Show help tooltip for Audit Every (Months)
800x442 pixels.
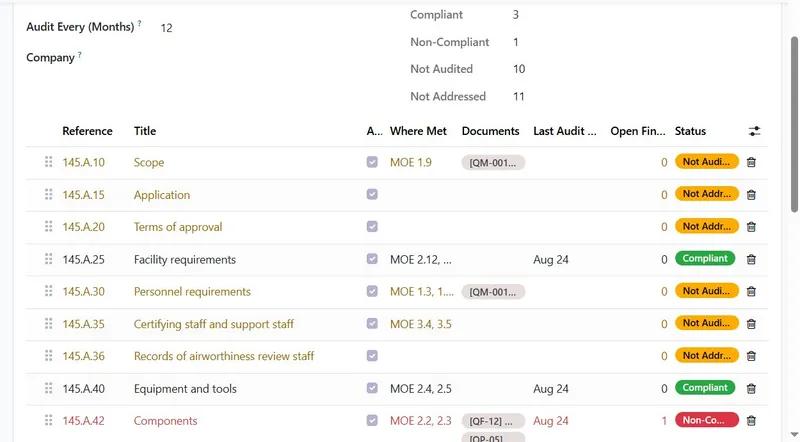(x=139, y=23)
